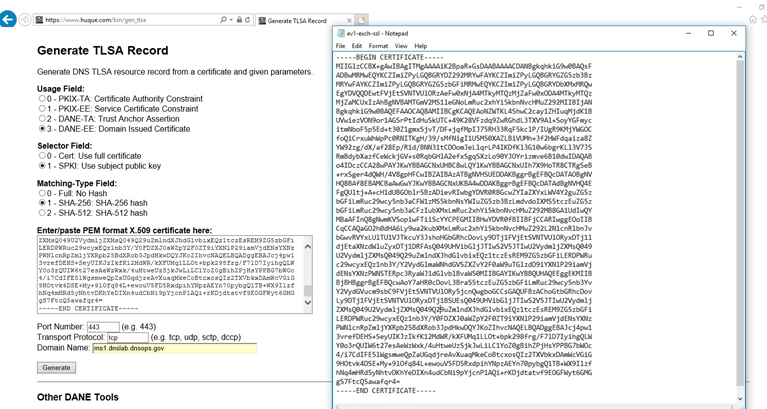Viewport: 767px width, 409px height.
Task: Click the refresh page icon
Action: 248,20
